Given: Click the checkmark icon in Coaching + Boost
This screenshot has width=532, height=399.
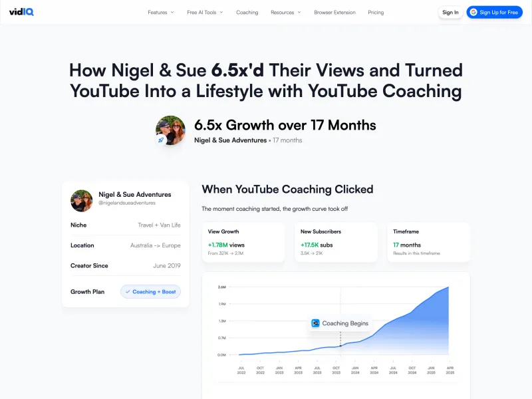Looking at the screenshot, I should click(x=128, y=292).
